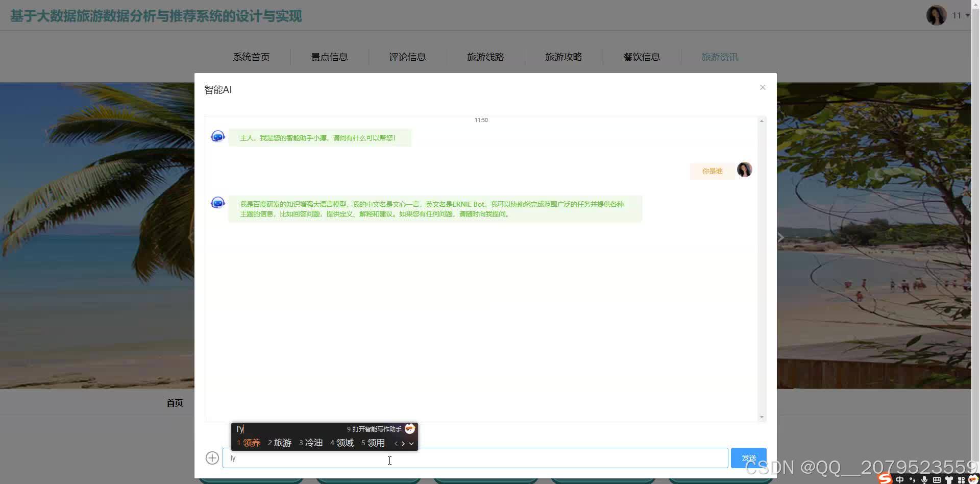Screen dimensions: 980x484
Task: Expand the IME candidate list
Action: coord(411,444)
